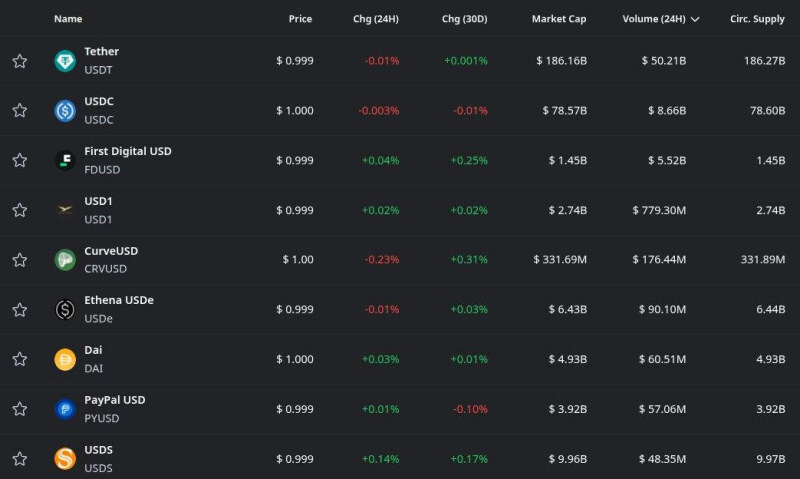Sort by Chg (30D) column header
The image size is (800, 479).
click(x=465, y=19)
